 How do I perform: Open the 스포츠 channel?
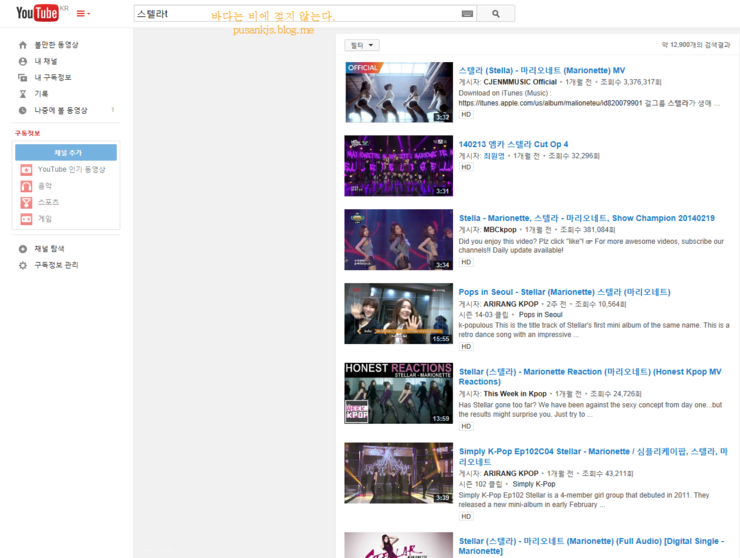coord(48,202)
